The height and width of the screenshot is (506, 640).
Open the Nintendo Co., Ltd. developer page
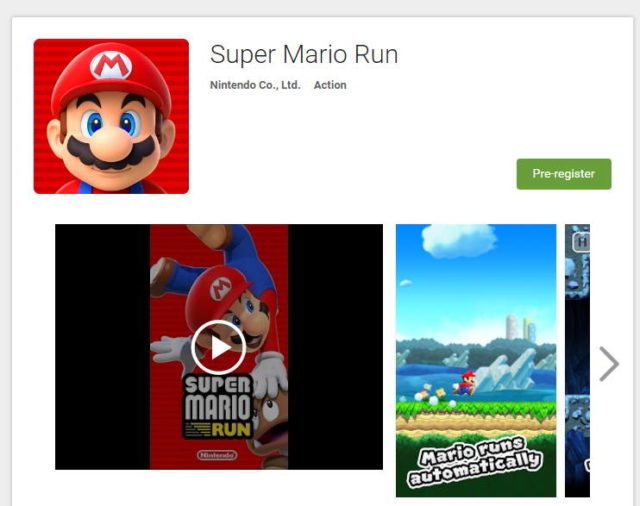point(255,85)
